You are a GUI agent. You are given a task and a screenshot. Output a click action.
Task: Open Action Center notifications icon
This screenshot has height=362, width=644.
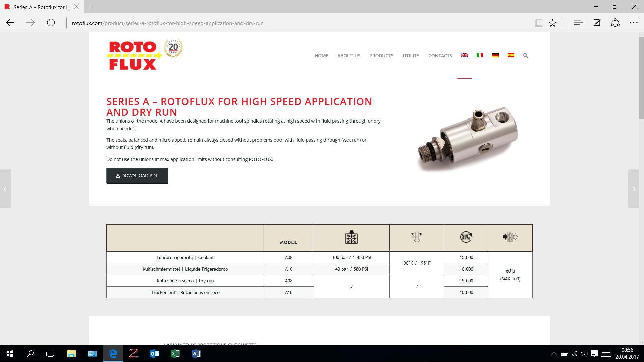[x=594, y=354]
